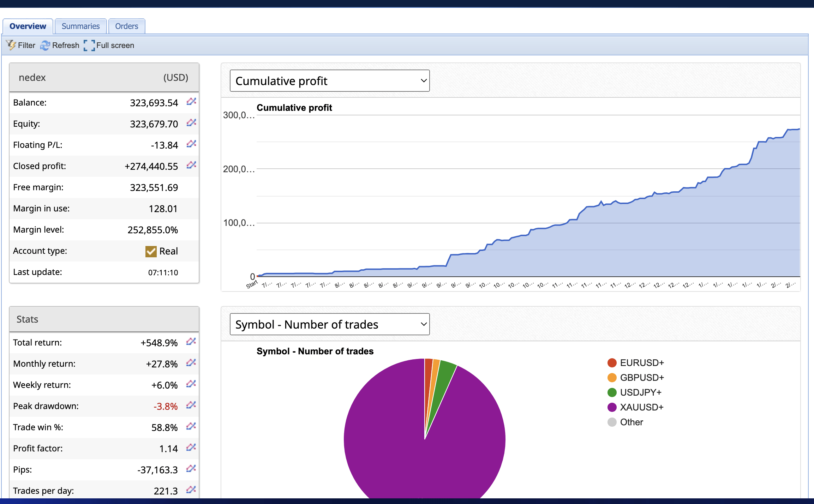Enter Full screen mode
The height and width of the screenshot is (504, 814).
click(x=109, y=45)
